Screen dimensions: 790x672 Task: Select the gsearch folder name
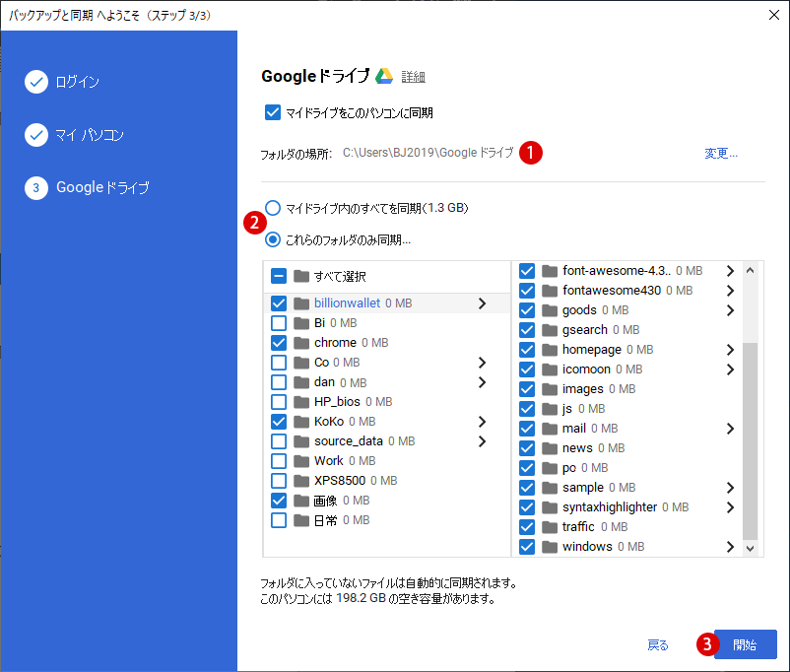point(585,330)
